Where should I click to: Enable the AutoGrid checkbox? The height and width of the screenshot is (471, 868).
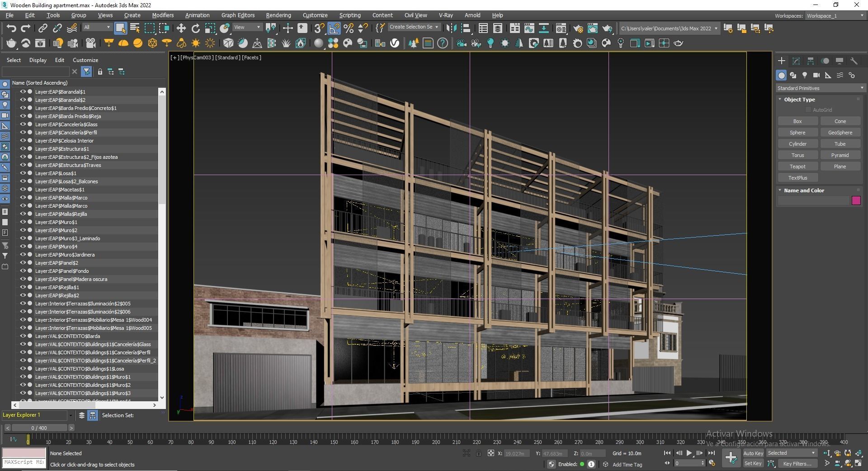808,110
